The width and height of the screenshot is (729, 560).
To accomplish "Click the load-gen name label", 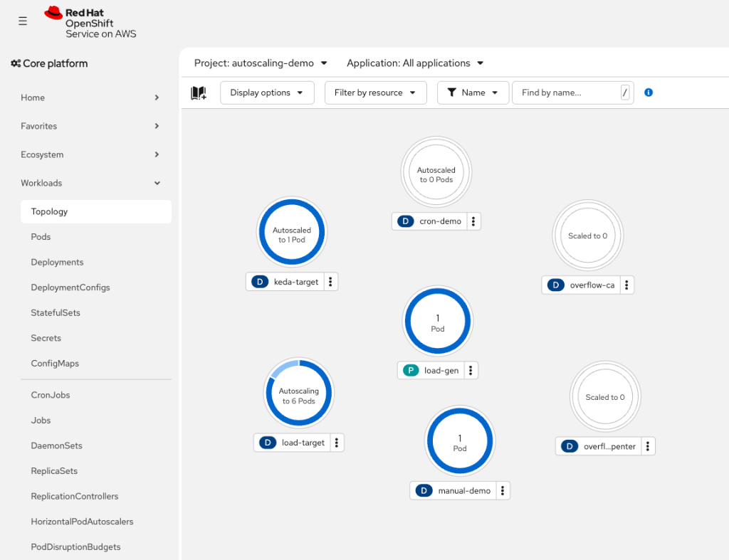I will click(441, 371).
